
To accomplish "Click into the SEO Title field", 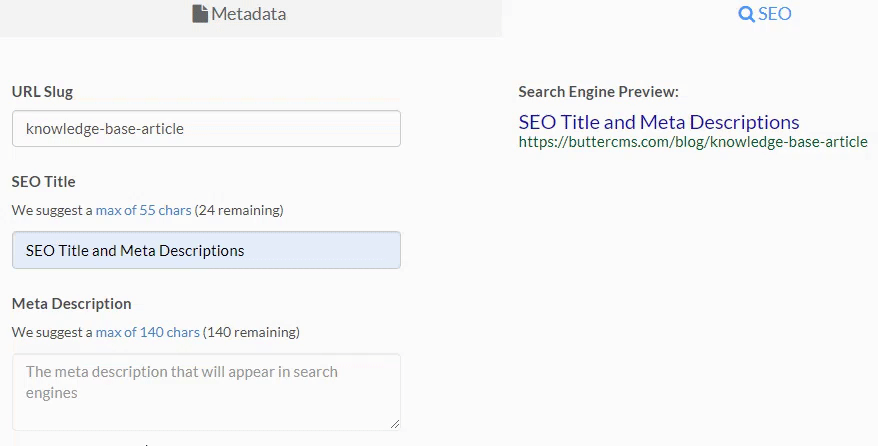I will (x=206, y=250).
